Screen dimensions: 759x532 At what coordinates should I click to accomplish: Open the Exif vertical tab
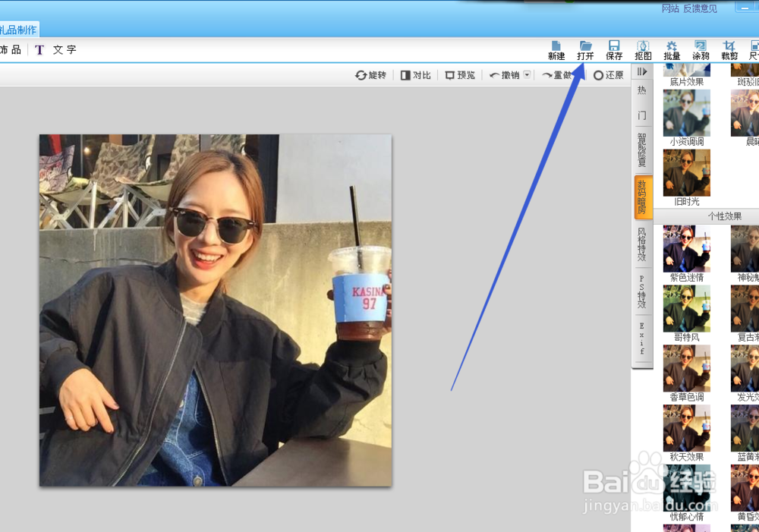point(642,338)
